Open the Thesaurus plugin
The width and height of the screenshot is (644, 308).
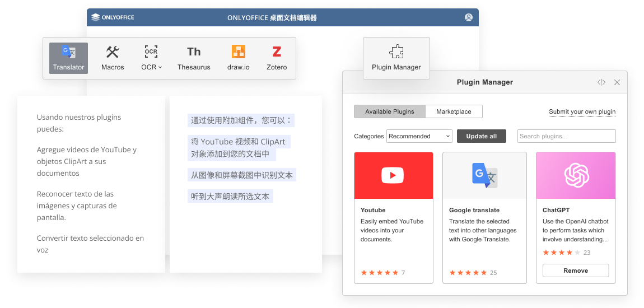click(x=194, y=58)
